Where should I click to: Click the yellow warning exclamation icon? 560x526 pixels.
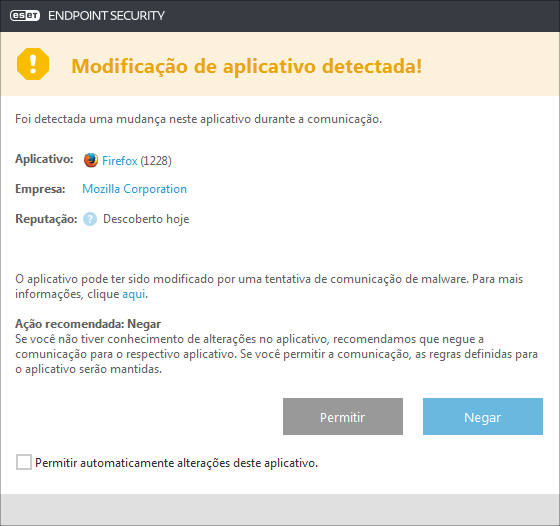[x=33, y=64]
